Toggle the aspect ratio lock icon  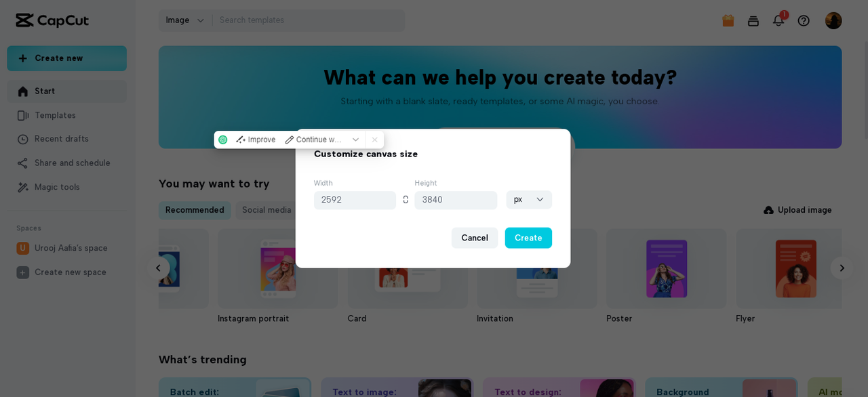click(x=406, y=200)
